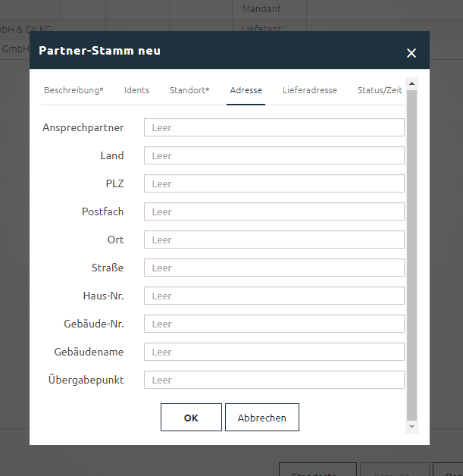This screenshot has height=476, width=463.
Task: Open the Status/Zeit tab
Action: (380, 90)
